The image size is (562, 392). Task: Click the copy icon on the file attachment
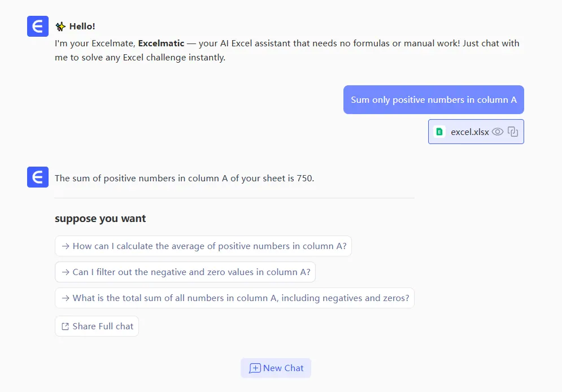[x=513, y=132]
